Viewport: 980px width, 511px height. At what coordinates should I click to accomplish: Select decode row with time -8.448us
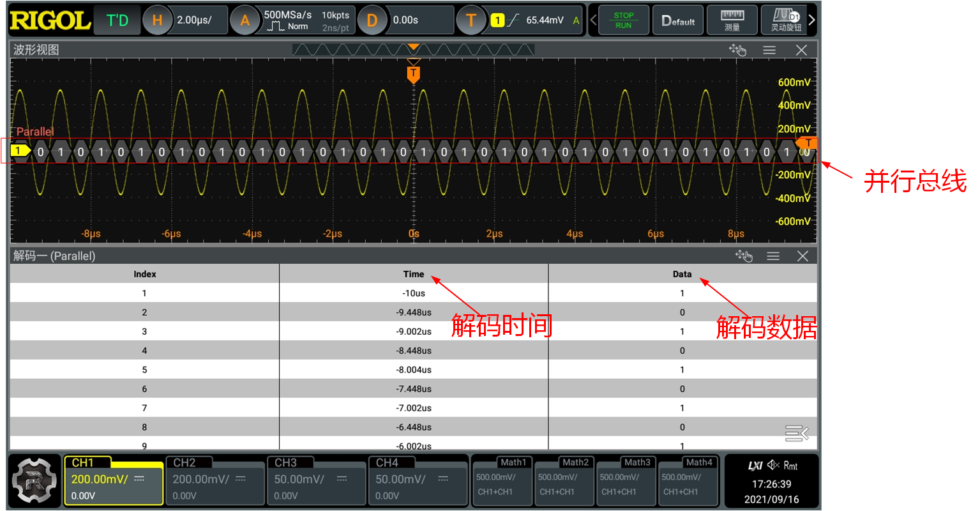(414, 351)
